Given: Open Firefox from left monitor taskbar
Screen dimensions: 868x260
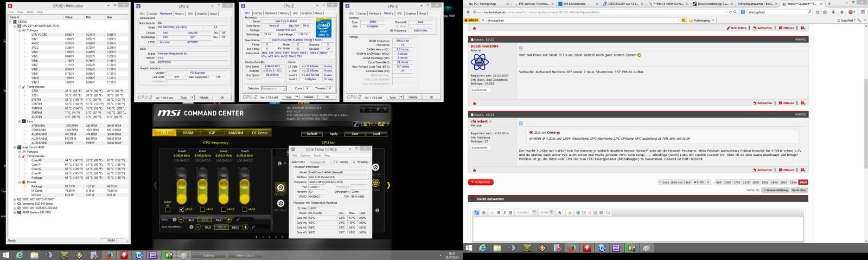Looking at the screenshot, I should (109, 255).
